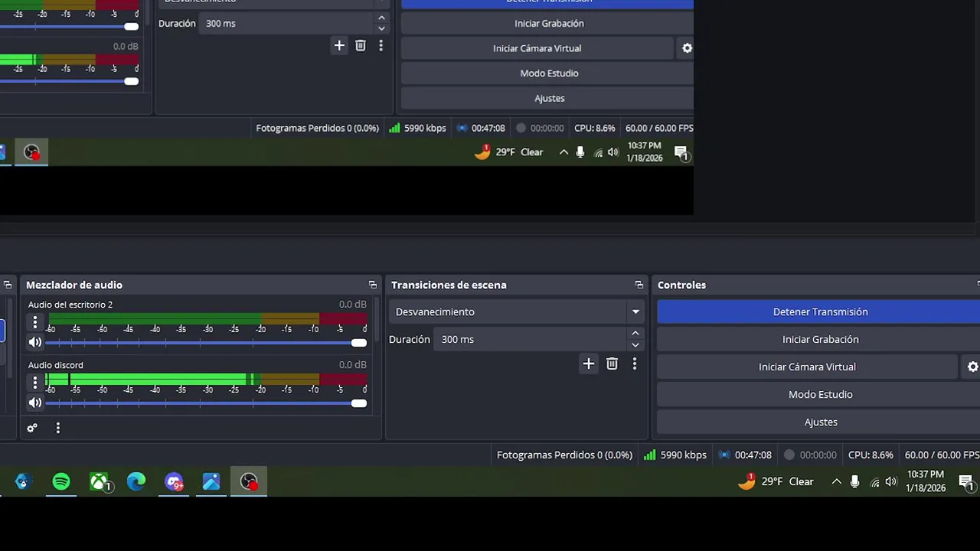Viewport: 980px width, 551px height.
Task: Open Audio discord three-dot options menu
Action: [x=34, y=382]
